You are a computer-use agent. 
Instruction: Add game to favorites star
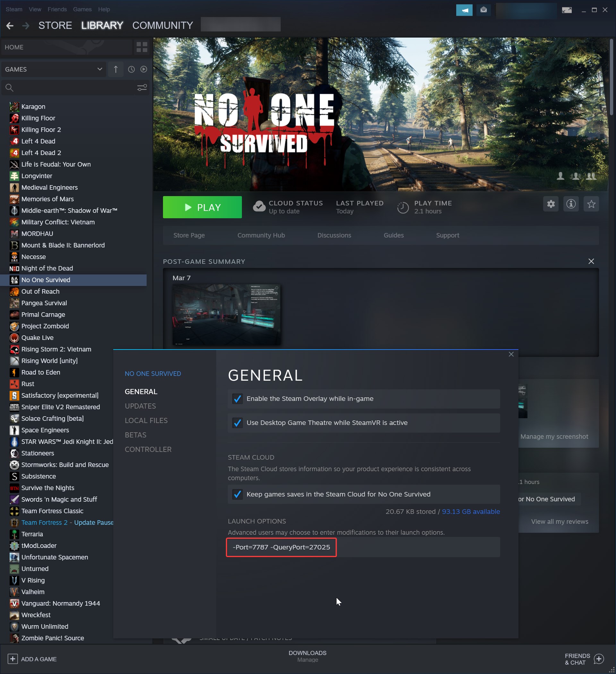coord(591,204)
